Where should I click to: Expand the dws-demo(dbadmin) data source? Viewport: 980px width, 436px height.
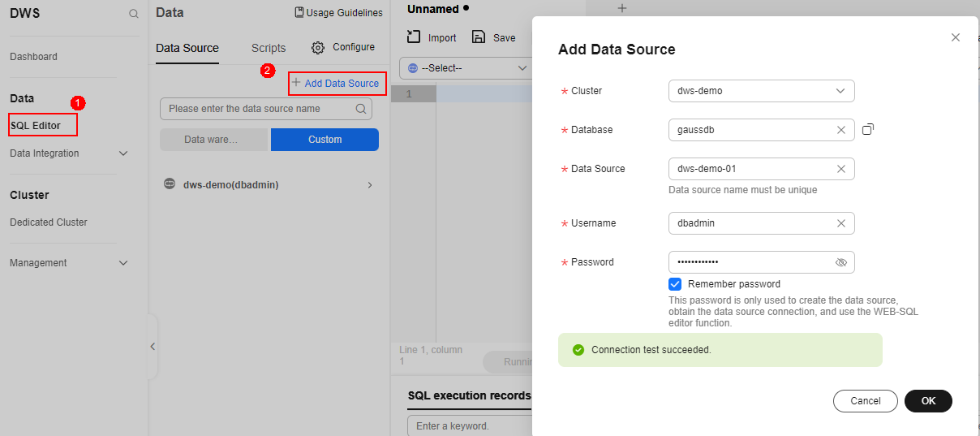(x=370, y=185)
